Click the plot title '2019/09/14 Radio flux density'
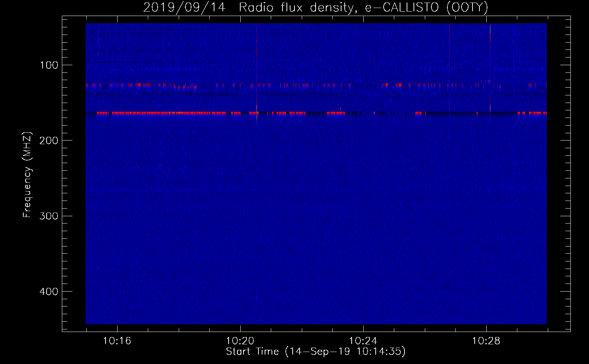589x364 pixels. click(x=316, y=8)
